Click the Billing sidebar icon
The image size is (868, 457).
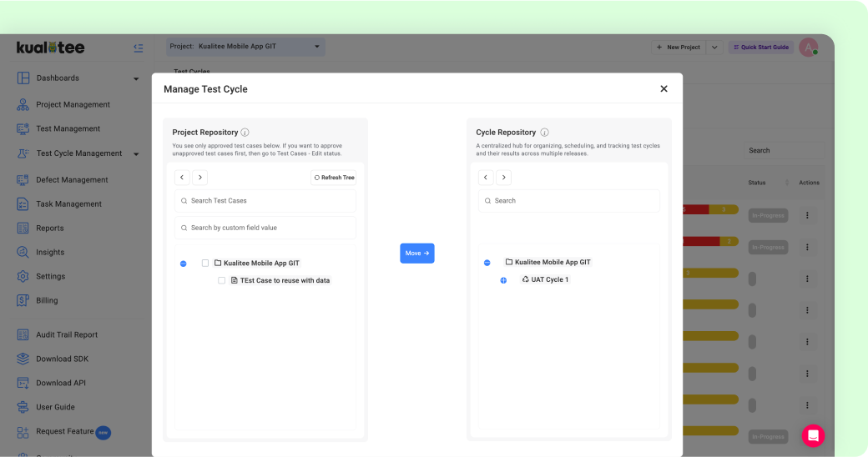23,300
